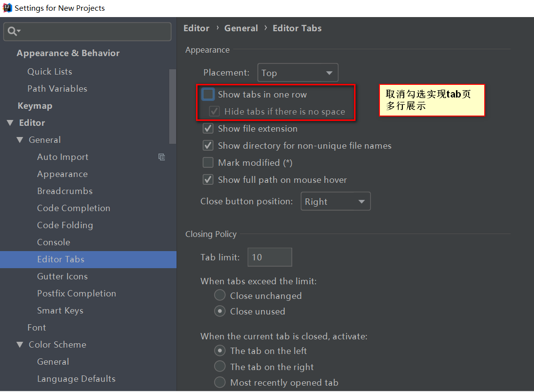This screenshot has width=534, height=392.
Task: Open Auto Import settings page
Action: (x=62, y=157)
